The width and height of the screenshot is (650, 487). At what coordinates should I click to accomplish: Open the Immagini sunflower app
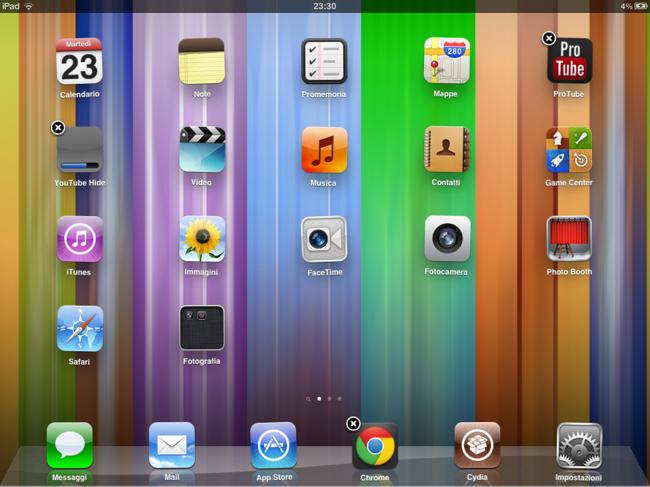coord(202,239)
